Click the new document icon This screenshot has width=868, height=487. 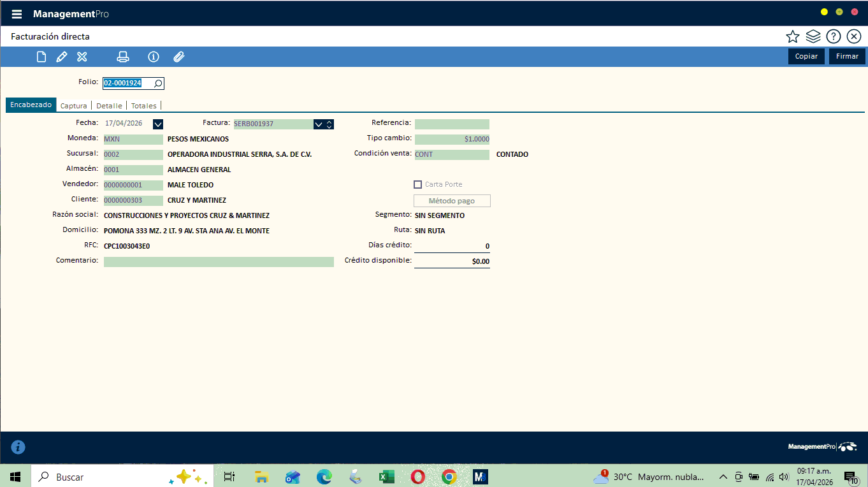click(x=41, y=57)
